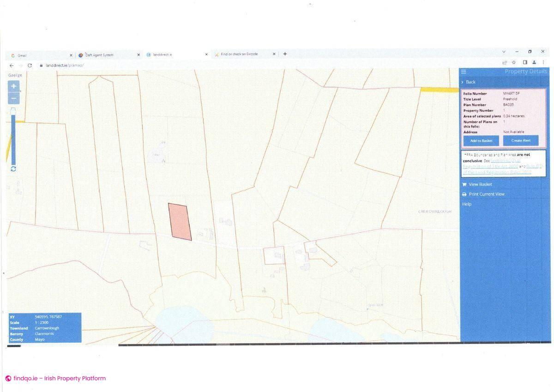Image resolution: width=554 pixels, height=392 pixels.
Task: Zoom out using the map minus button
Action: coord(13,98)
